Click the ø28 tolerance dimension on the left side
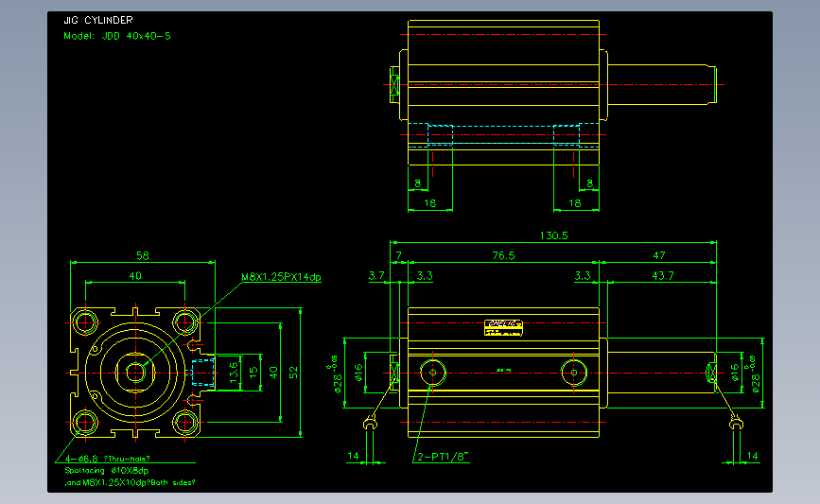This screenshot has height=504, width=820. [x=337, y=374]
